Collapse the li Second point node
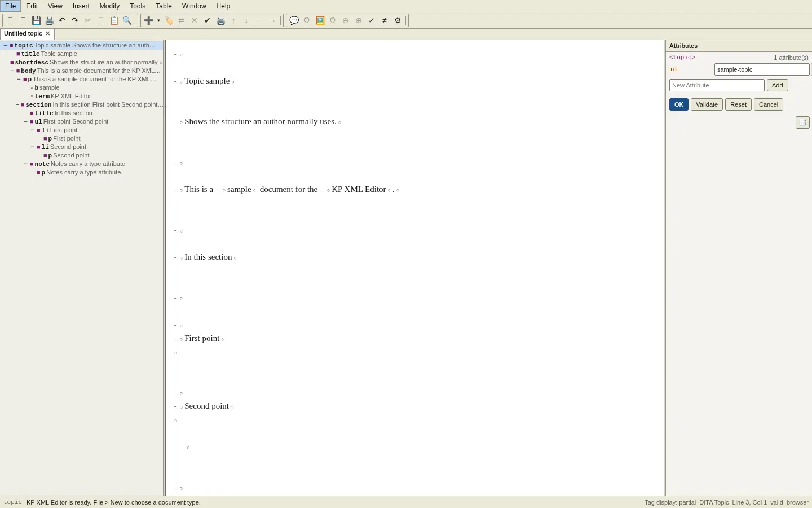Viewport: 812px width, 508px height. [x=32, y=147]
